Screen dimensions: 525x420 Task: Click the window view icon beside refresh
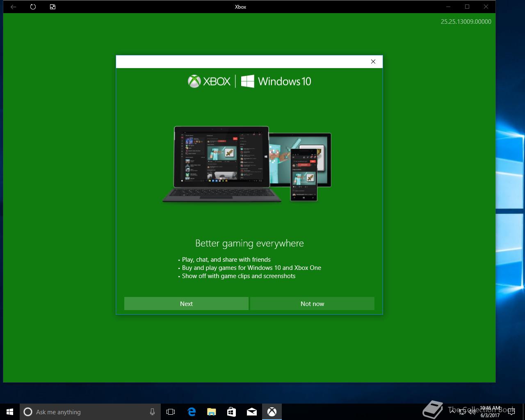pos(52,7)
